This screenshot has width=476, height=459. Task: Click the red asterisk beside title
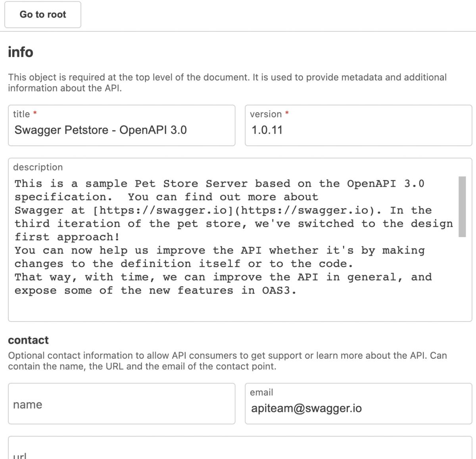click(x=35, y=114)
